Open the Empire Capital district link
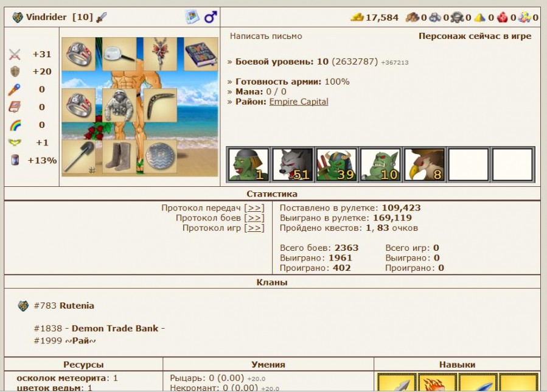 coord(298,102)
